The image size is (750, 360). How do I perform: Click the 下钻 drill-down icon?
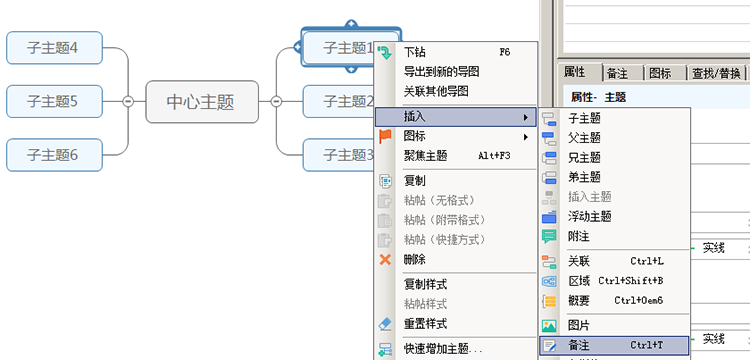click(385, 52)
